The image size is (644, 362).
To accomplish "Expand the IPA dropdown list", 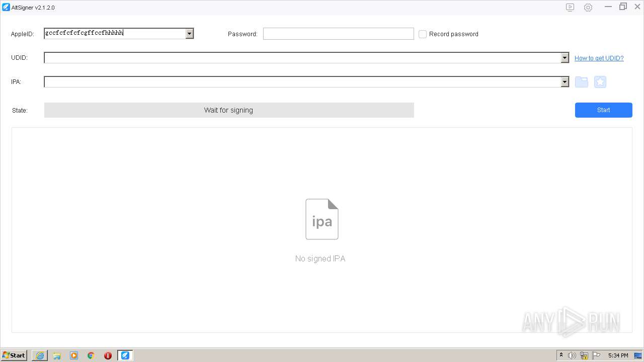I will click(x=565, y=82).
